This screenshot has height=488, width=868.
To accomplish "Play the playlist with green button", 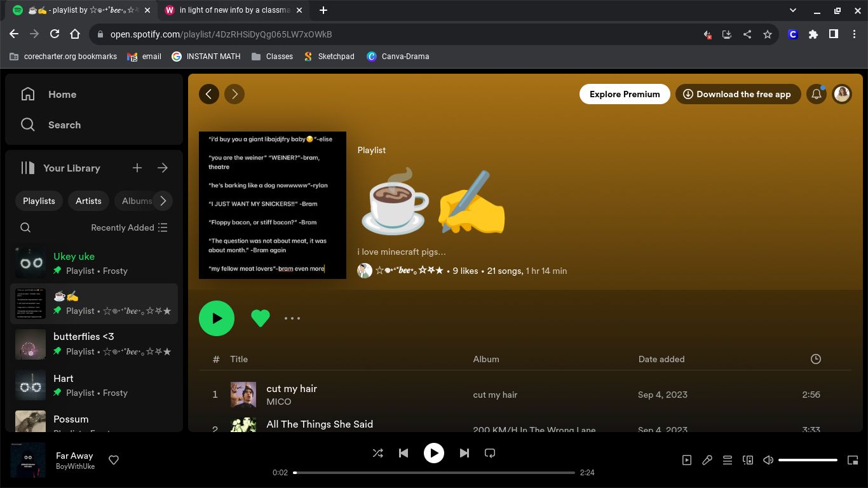I will (x=217, y=318).
